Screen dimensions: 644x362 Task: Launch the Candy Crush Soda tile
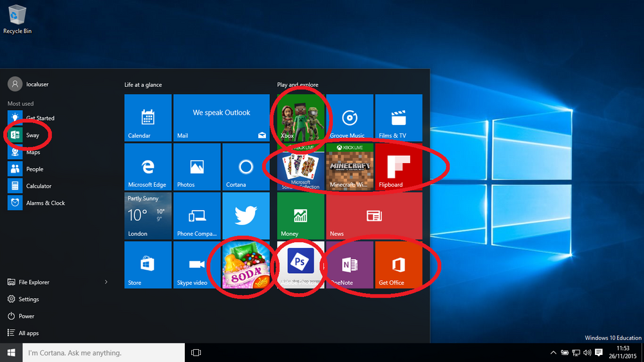click(x=245, y=265)
